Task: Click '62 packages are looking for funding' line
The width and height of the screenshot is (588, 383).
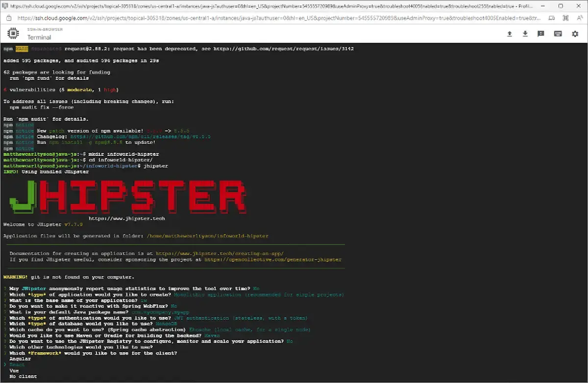Action: 57,72
